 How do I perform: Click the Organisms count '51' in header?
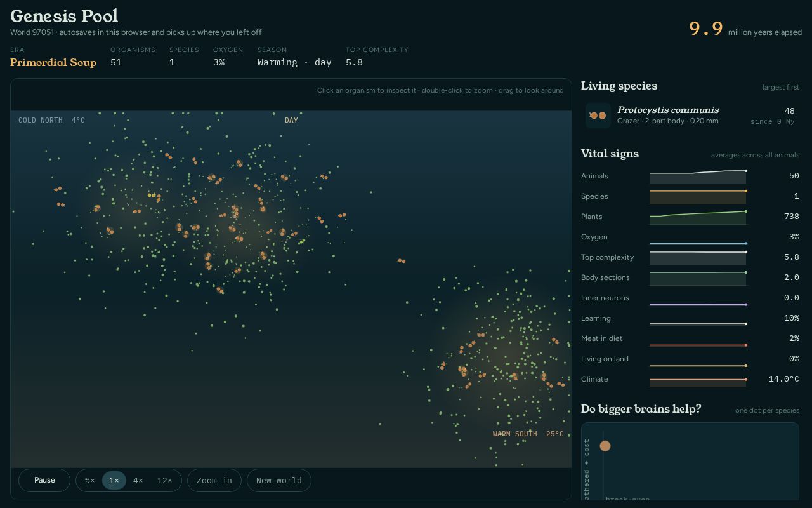click(116, 62)
